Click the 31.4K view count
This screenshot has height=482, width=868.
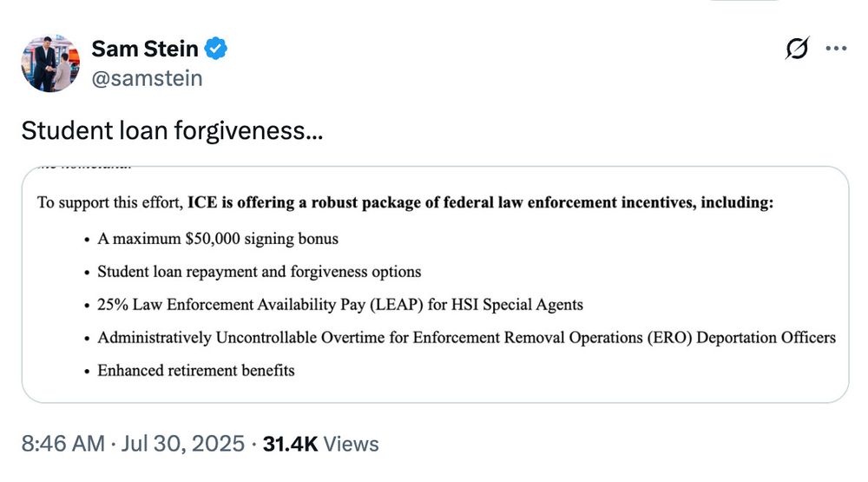pyautogui.click(x=290, y=444)
